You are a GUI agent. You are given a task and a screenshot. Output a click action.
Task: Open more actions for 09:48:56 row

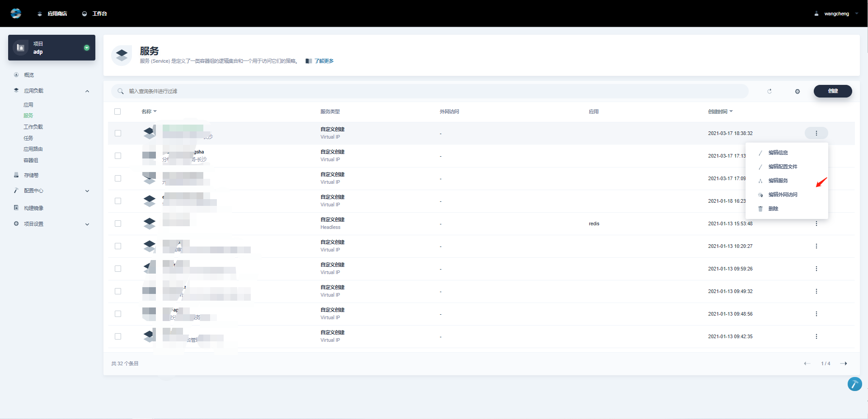point(816,314)
